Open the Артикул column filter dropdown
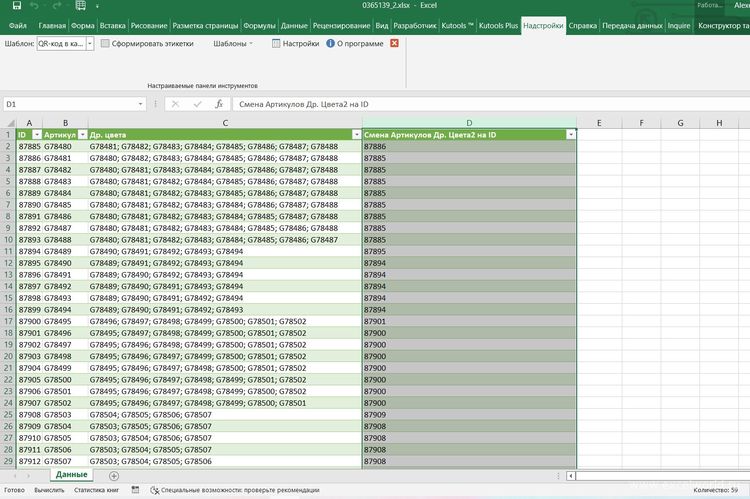Screen dimensions: 750x499 pyautogui.click(x=82, y=135)
